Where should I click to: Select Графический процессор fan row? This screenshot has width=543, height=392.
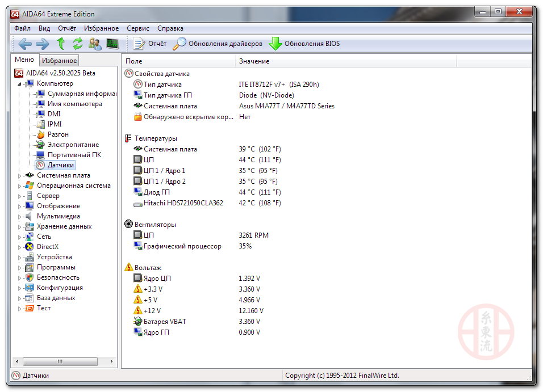coord(194,246)
